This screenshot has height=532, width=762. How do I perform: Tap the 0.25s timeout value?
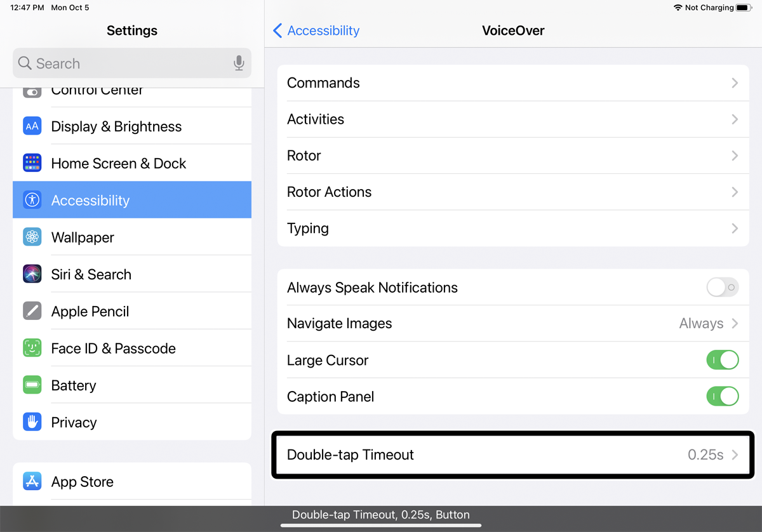tap(705, 455)
